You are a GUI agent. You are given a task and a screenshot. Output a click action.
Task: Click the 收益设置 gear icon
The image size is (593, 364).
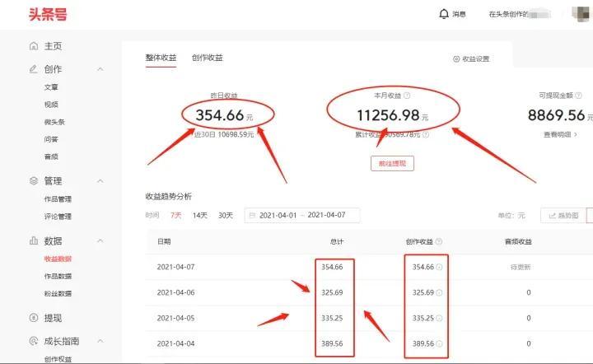tap(456, 59)
